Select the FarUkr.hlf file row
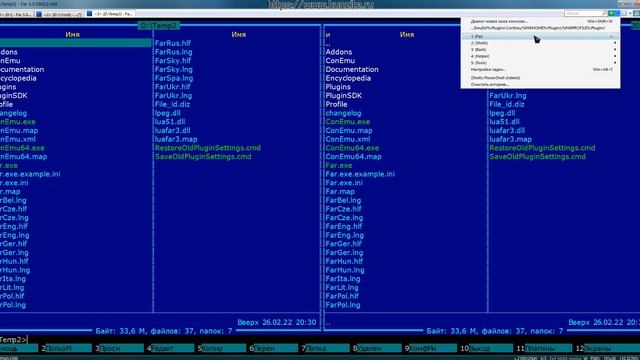The width and height of the screenshot is (640, 360). [x=173, y=87]
